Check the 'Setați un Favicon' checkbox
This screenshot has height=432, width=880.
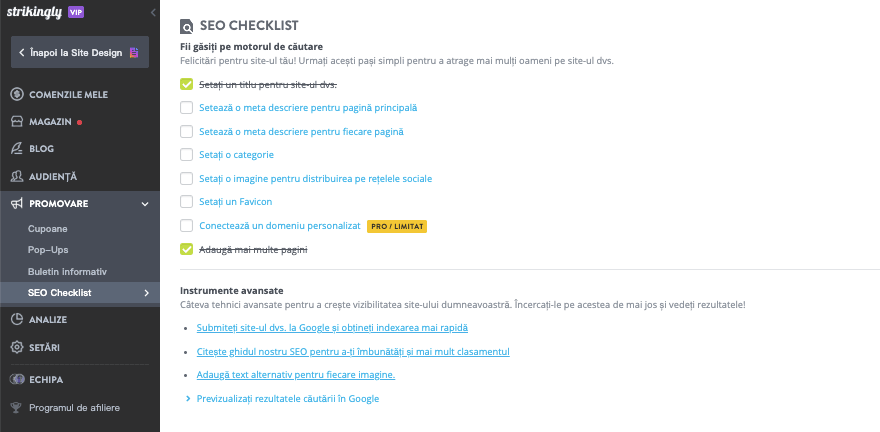[x=187, y=202]
